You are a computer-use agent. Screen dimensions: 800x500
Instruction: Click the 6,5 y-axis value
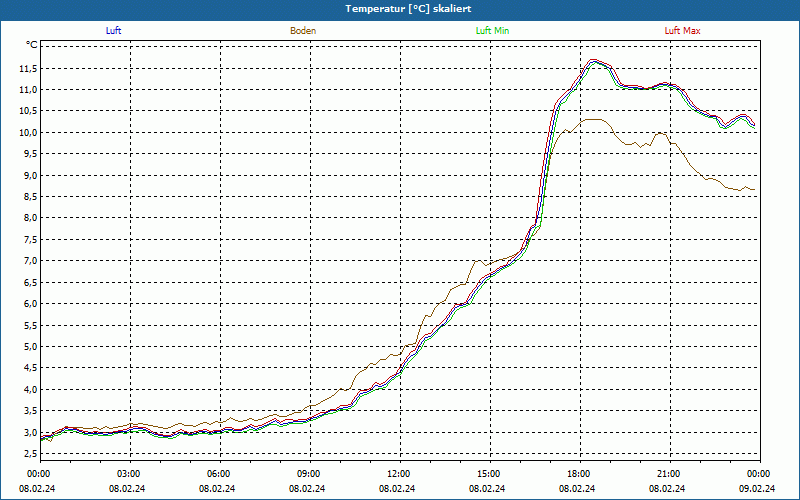point(30,283)
